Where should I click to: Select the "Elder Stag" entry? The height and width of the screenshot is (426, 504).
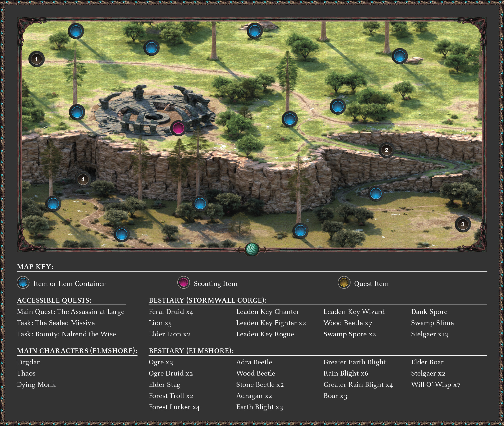(165, 385)
